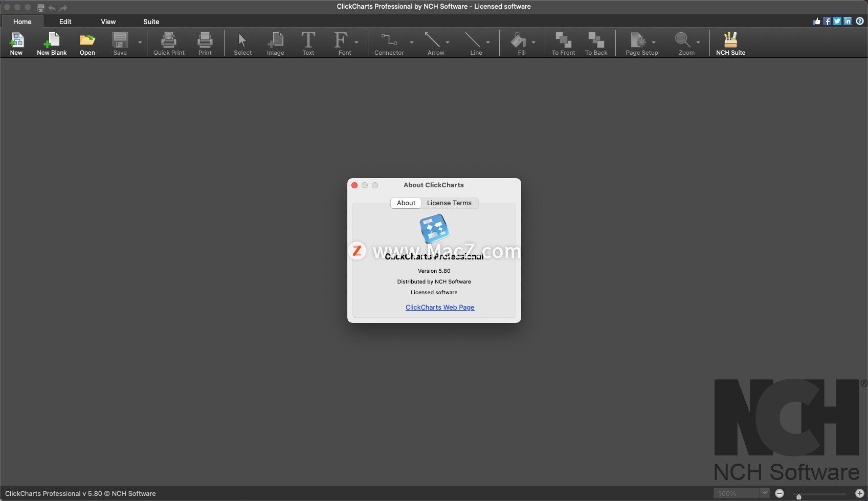Click the Save toolbar icon
Viewport: 868px width, 501px height.
[120, 40]
